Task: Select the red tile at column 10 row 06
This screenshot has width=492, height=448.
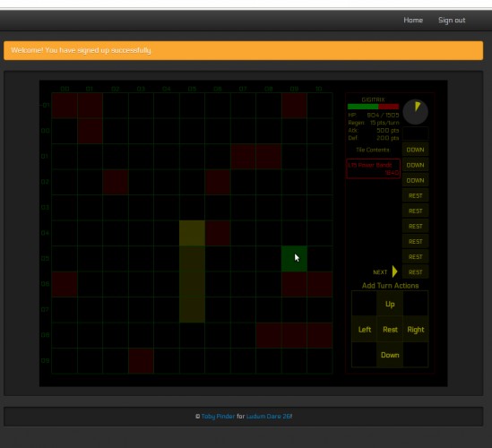Action: pos(320,284)
